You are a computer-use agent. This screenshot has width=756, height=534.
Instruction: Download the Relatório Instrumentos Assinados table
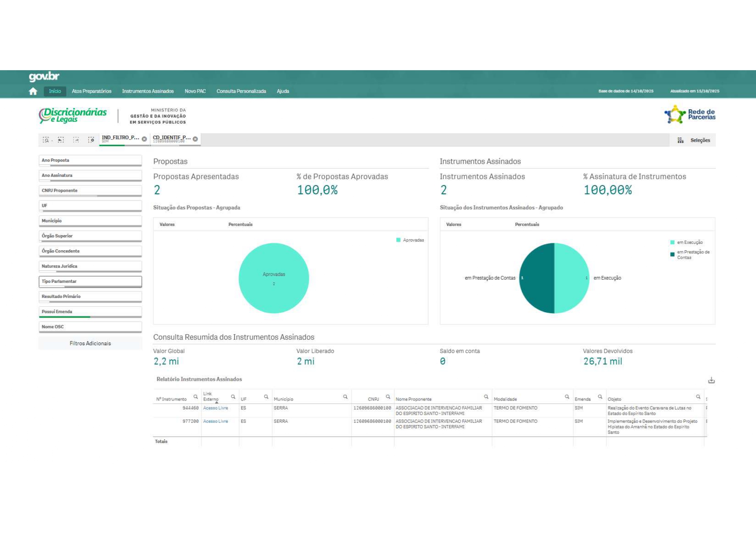tap(711, 380)
